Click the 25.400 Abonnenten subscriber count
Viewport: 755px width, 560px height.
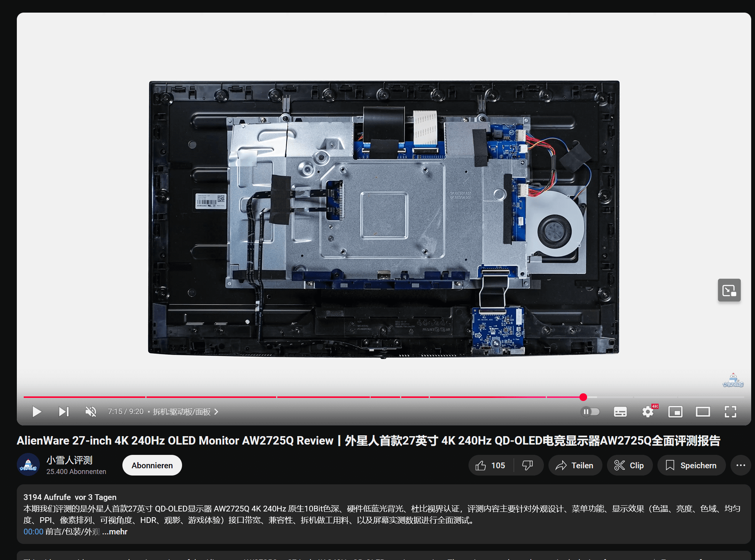click(x=76, y=472)
